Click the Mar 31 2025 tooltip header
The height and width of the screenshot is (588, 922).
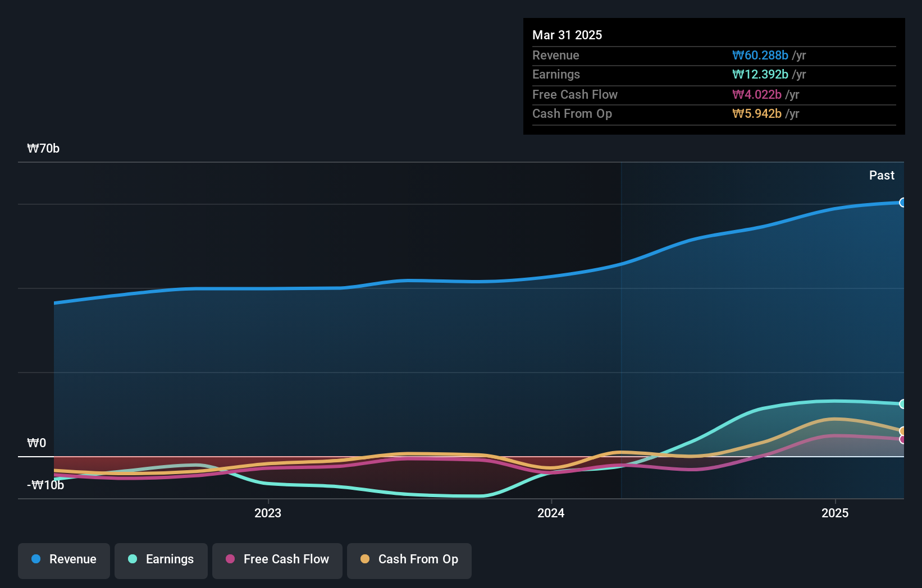pyautogui.click(x=567, y=35)
